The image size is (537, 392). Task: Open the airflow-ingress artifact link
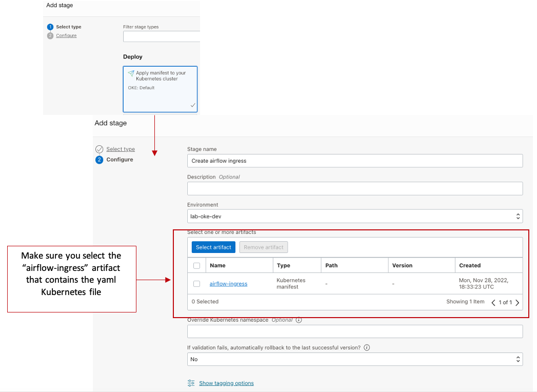click(228, 284)
